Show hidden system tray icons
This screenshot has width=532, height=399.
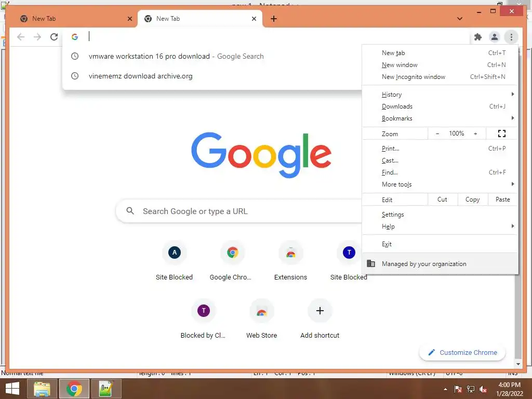[445, 390]
